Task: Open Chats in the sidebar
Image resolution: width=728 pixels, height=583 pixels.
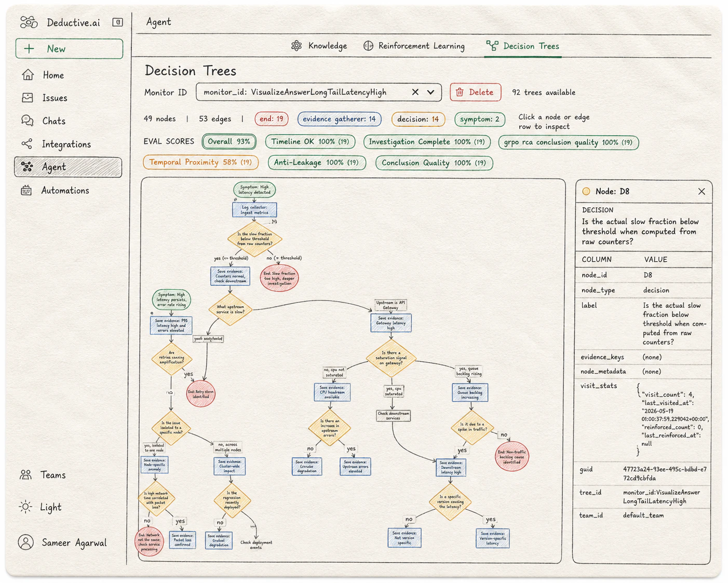Action: point(44,121)
